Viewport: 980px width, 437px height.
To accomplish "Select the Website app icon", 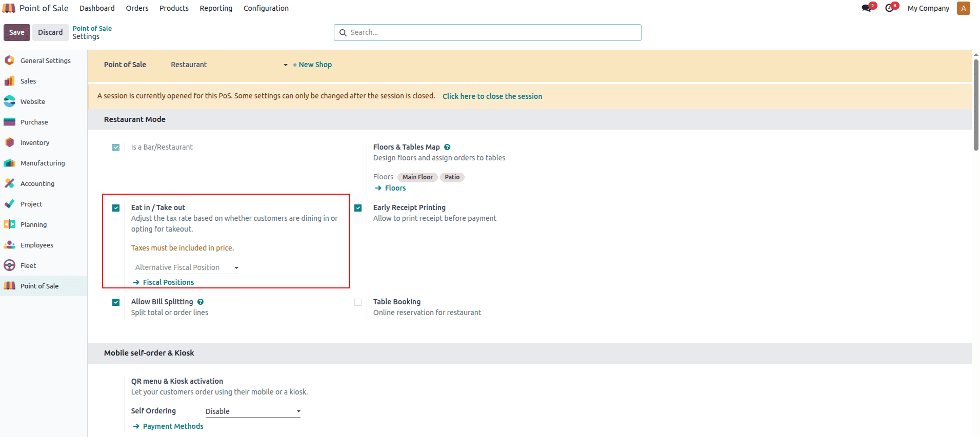I will pos(9,101).
